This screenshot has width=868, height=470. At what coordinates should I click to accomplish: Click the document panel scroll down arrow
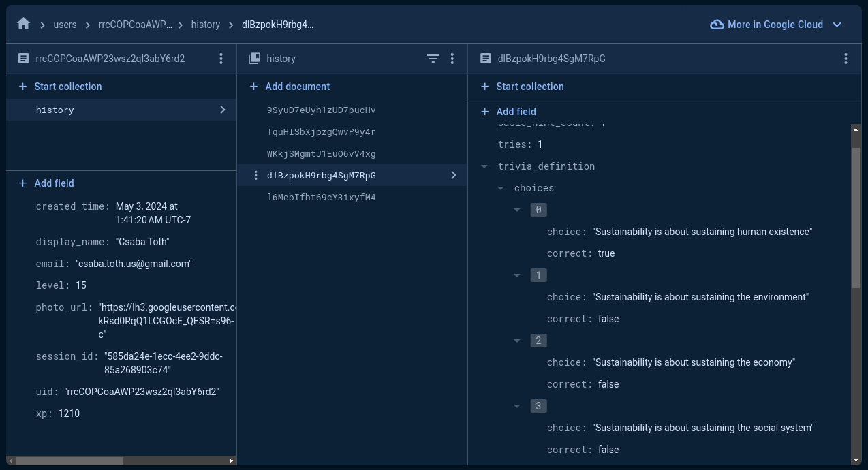click(x=856, y=460)
